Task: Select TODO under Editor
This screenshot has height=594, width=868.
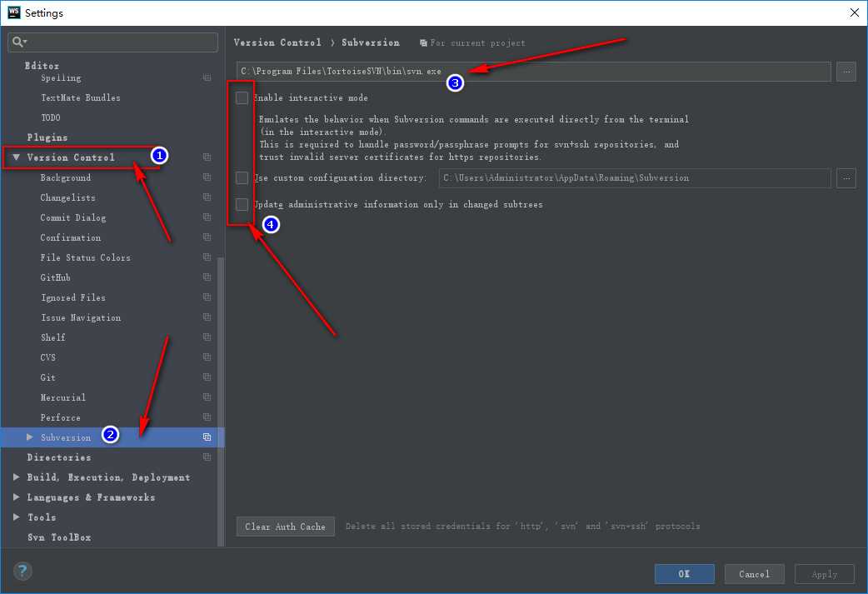Action: (50, 117)
